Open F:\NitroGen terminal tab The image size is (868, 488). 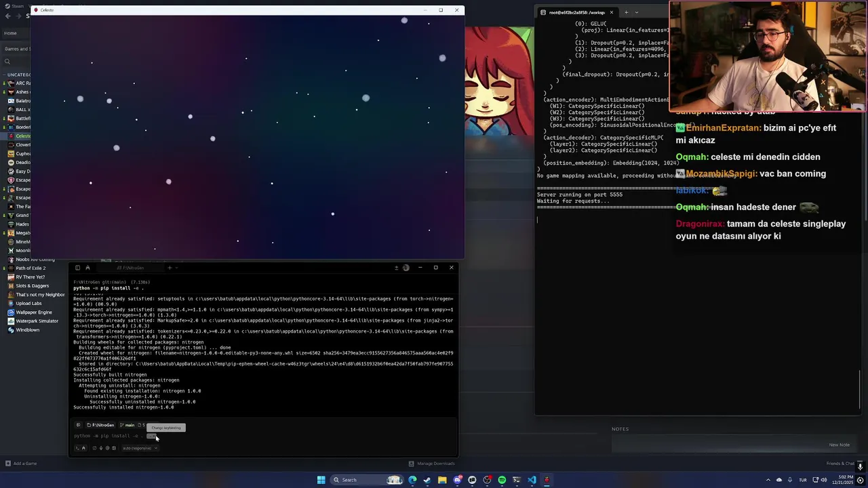coord(130,268)
